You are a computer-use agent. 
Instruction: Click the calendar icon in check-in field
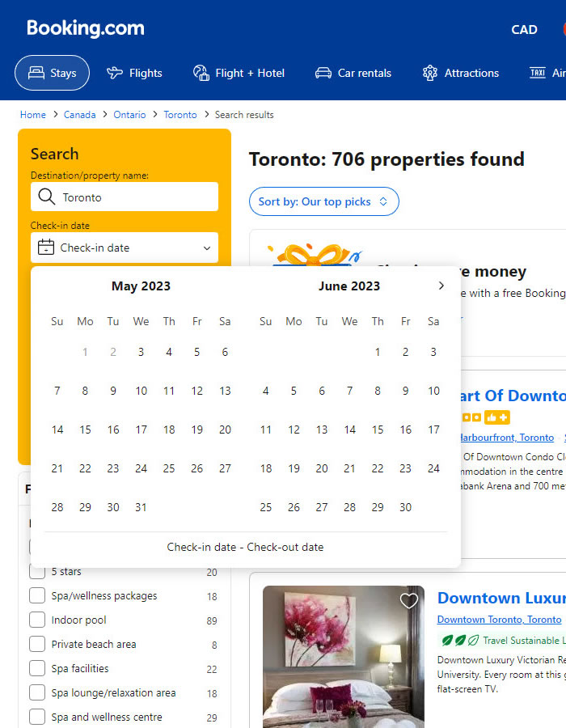[46, 248]
